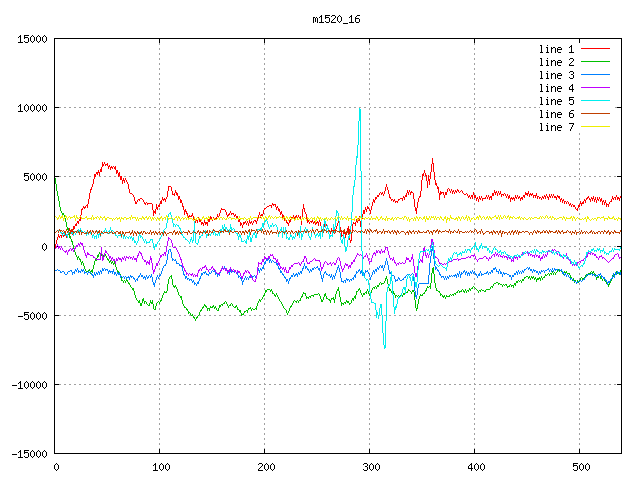Select the "line 1" legend label
This screenshot has height=480, width=640.
click(557, 49)
